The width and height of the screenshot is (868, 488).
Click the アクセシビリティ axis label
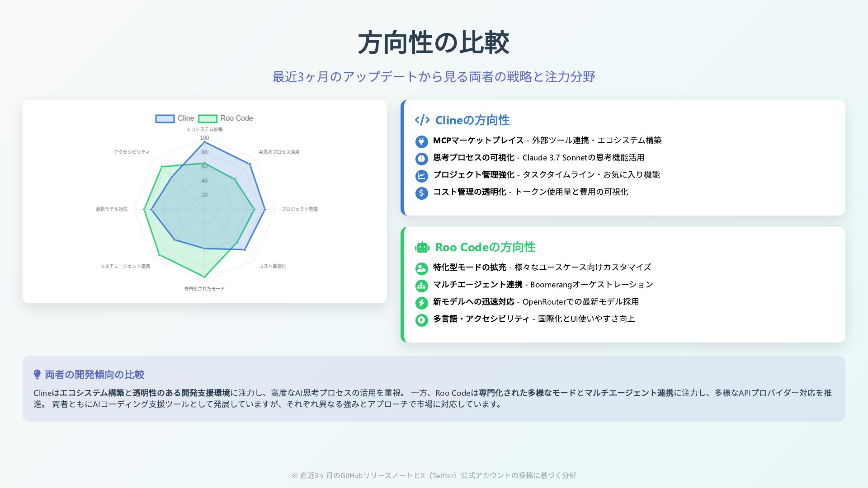(x=132, y=152)
